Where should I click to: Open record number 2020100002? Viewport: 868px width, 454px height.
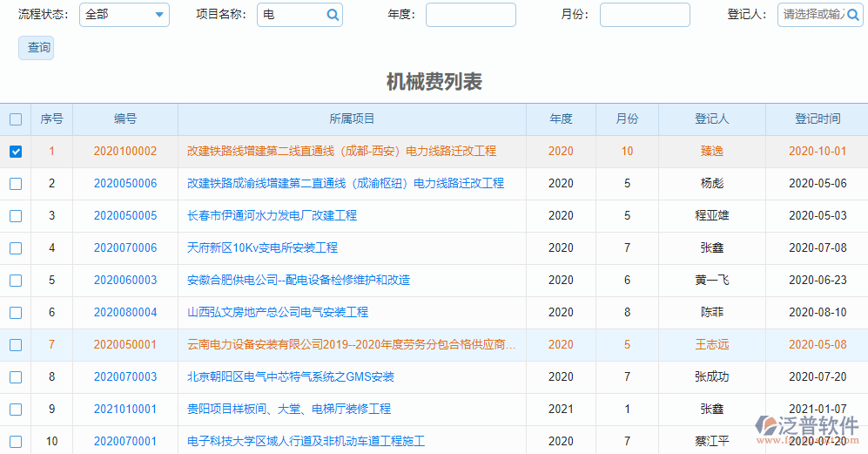tap(125, 152)
